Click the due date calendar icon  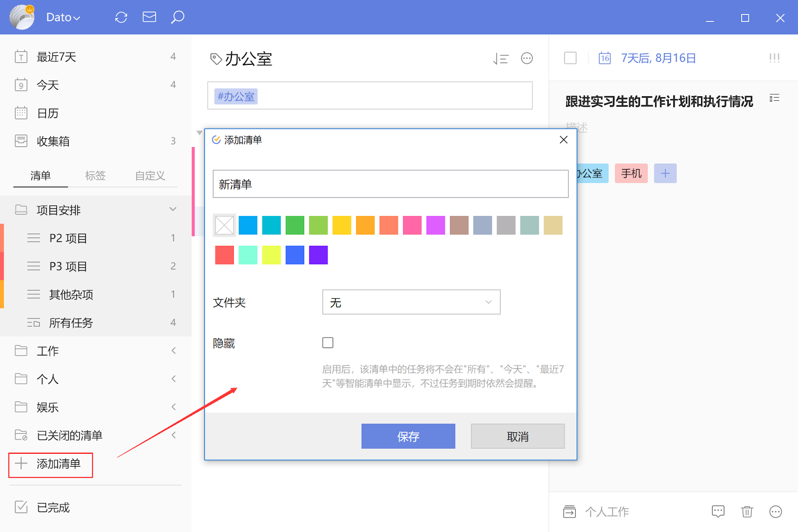click(x=604, y=58)
